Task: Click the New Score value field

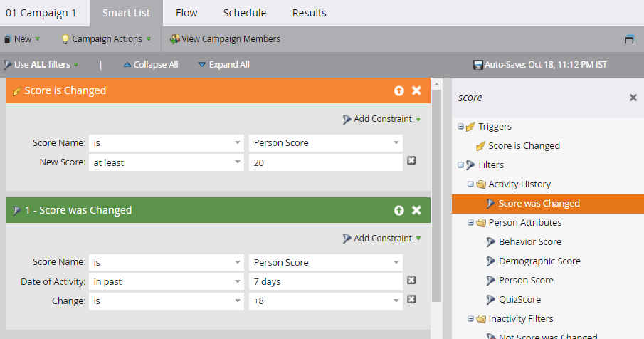Action: [324, 162]
